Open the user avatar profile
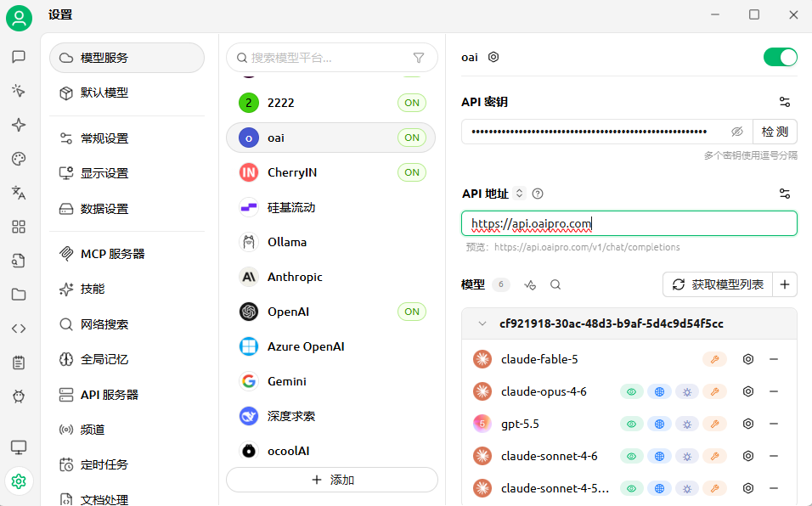 click(20, 18)
